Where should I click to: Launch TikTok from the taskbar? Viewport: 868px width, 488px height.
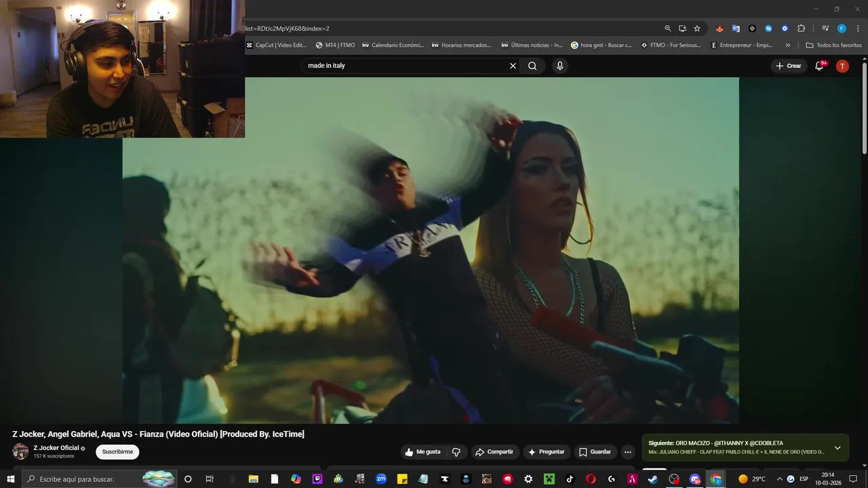click(570, 479)
